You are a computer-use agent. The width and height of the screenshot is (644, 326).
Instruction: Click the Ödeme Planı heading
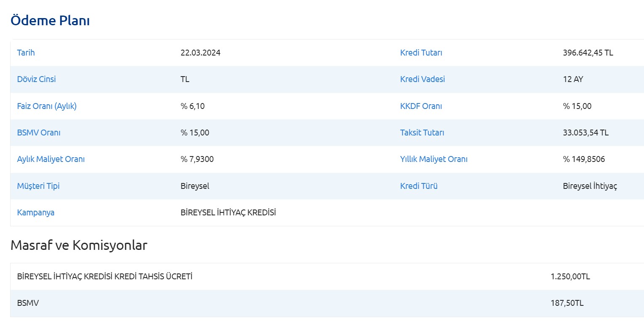tap(50, 21)
